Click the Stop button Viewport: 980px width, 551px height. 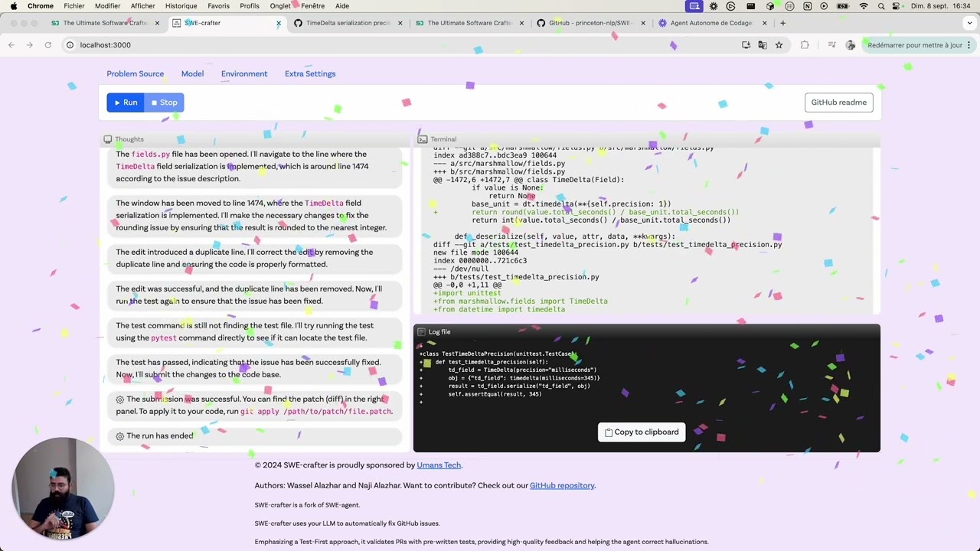coord(165,103)
